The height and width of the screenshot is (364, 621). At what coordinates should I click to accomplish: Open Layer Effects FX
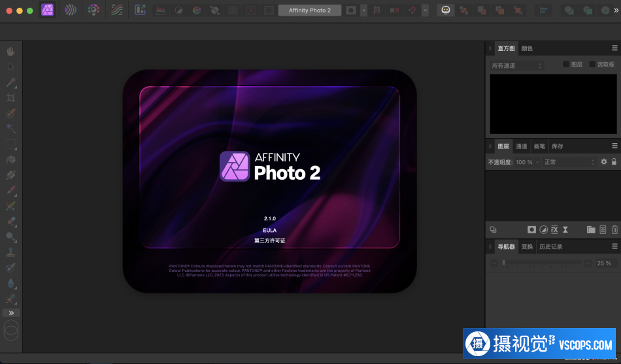(x=554, y=229)
